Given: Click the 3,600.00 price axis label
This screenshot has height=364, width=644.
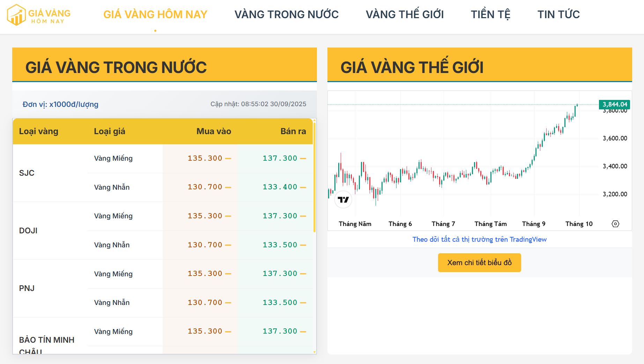Looking at the screenshot, I should (615, 138).
